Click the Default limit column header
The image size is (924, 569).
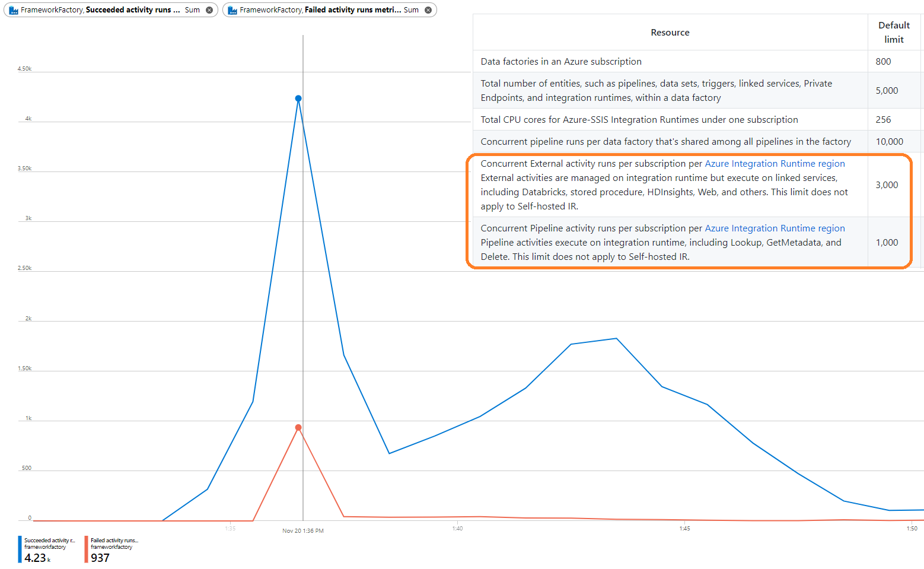pos(894,33)
